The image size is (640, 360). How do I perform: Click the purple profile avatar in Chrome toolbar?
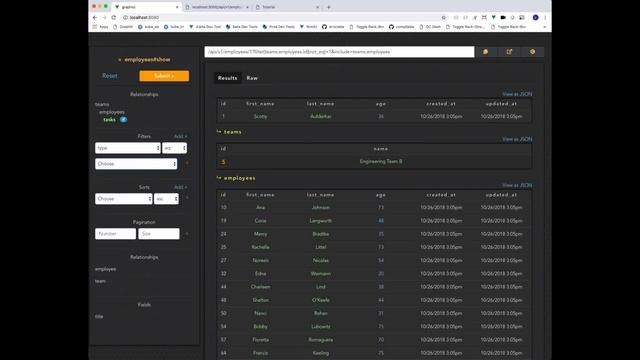click(536, 18)
